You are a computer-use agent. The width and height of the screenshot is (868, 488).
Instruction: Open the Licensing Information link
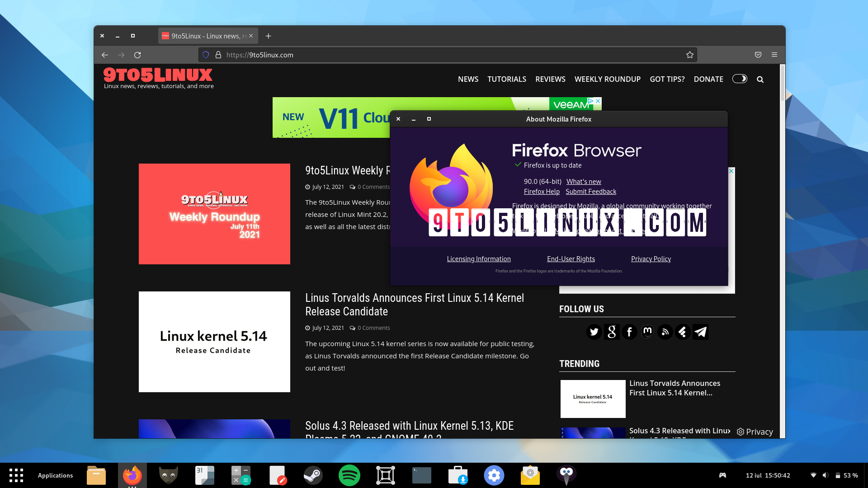pyautogui.click(x=478, y=258)
